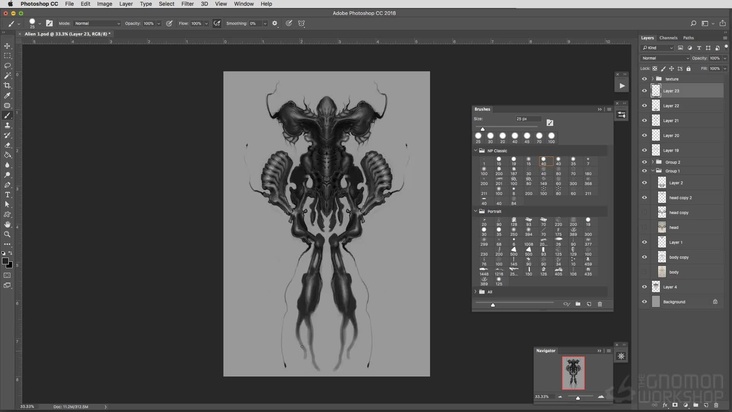The width and height of the screenshot is (732, 412).
Task: Open the brush Mode dropdown
Action: (97, 23)
